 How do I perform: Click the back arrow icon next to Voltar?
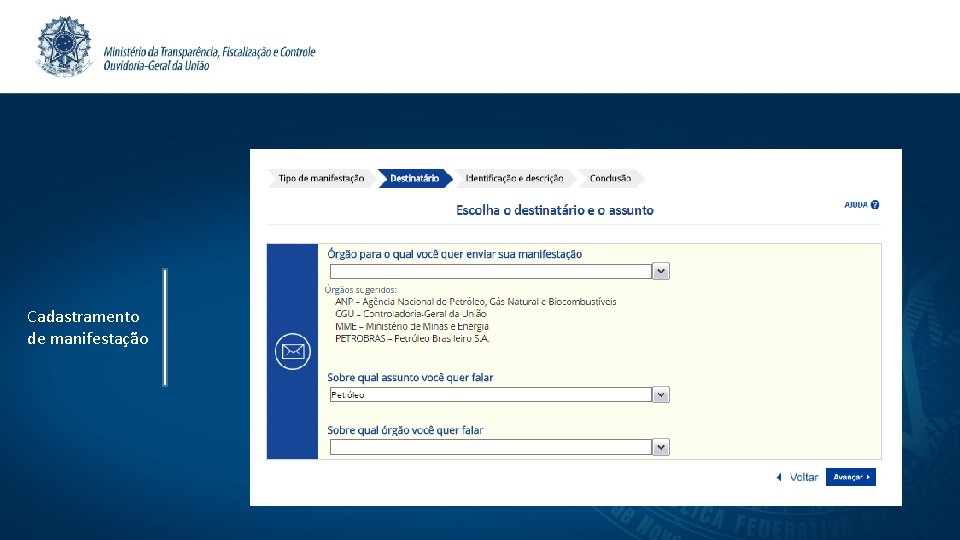pyautogui.click(x=779, y=477)
